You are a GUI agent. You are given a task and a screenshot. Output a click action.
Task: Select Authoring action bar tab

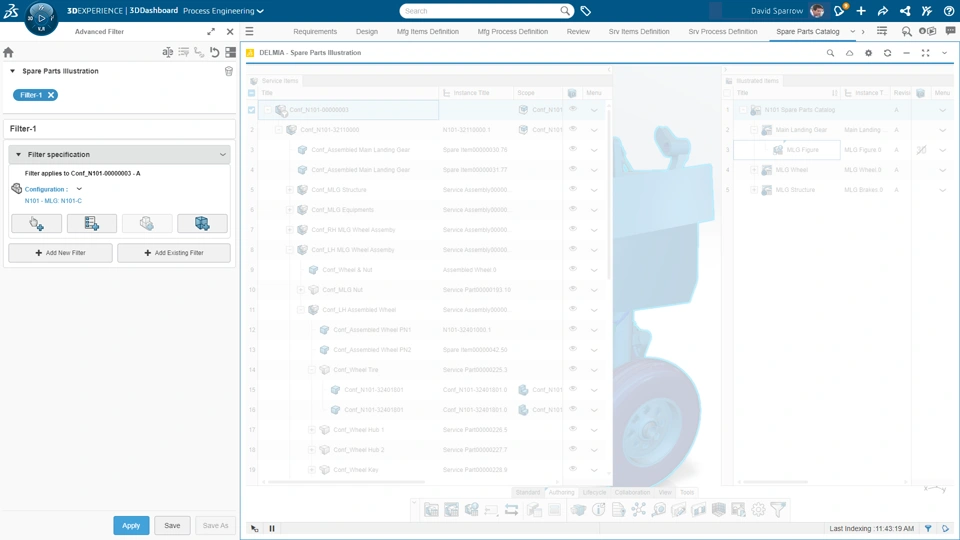(561, 492)
